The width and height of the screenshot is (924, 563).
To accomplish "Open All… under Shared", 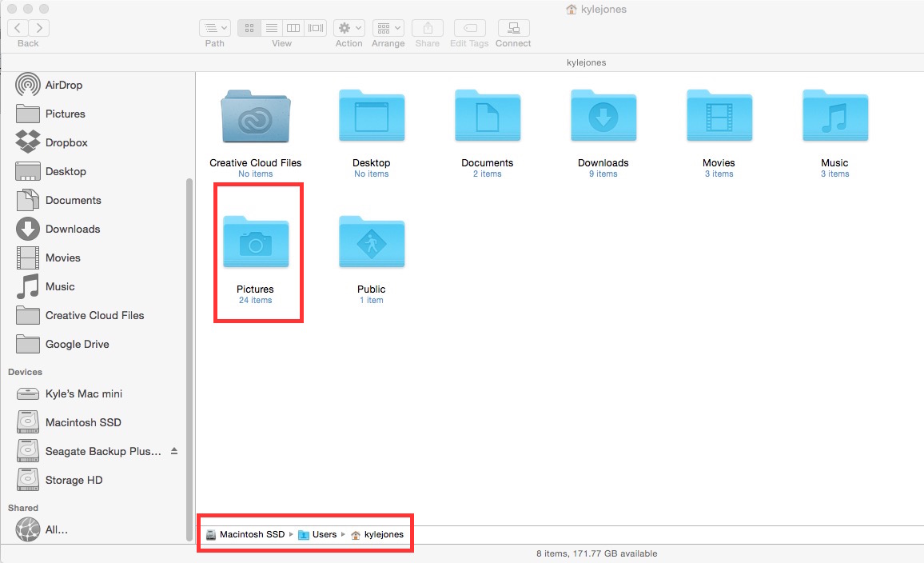I will coord(56,530).
